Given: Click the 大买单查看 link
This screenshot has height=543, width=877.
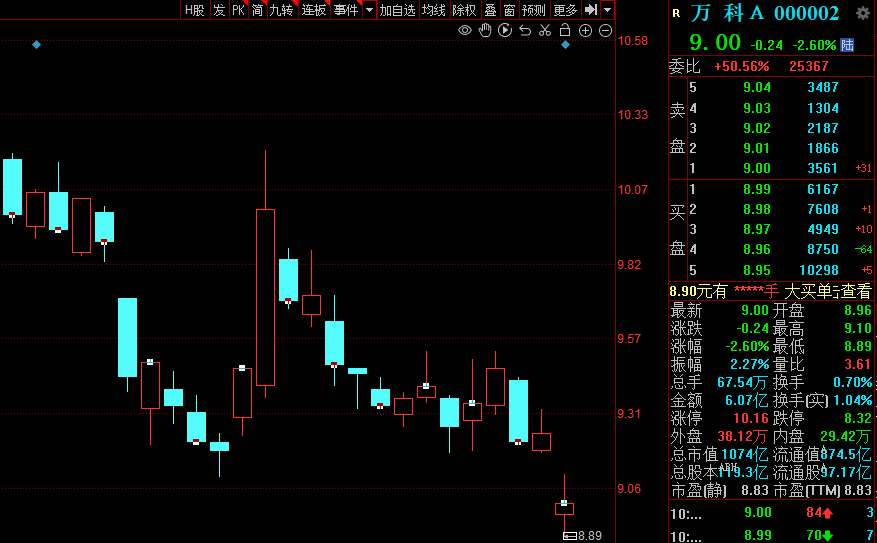Looking at the screenshot, I should pos(828,291).
